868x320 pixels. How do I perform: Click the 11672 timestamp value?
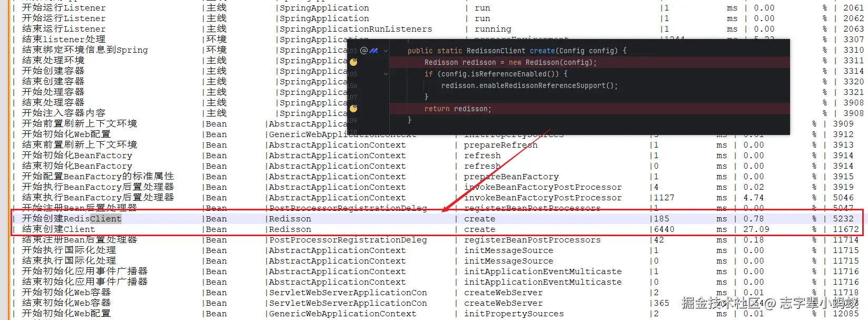tap(846, 229)
